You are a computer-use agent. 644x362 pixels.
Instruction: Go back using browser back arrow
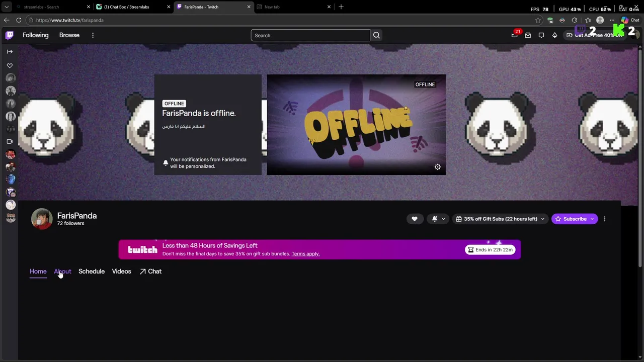(7, 20)
